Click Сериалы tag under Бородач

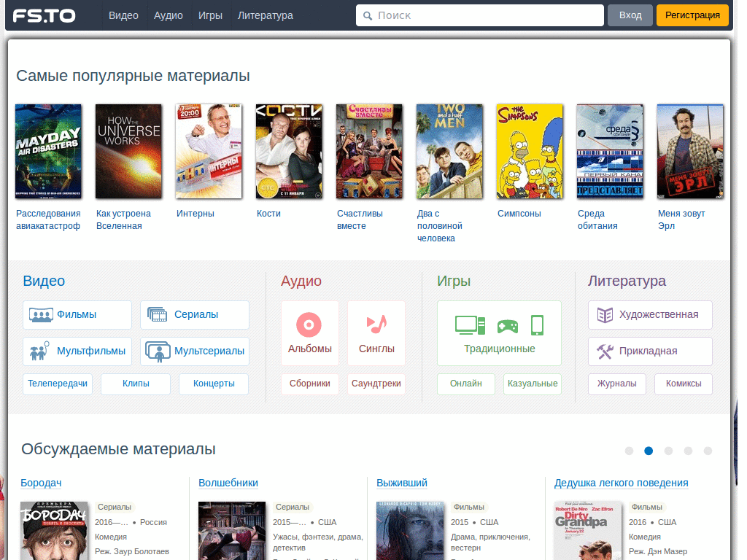click(115, 507)
